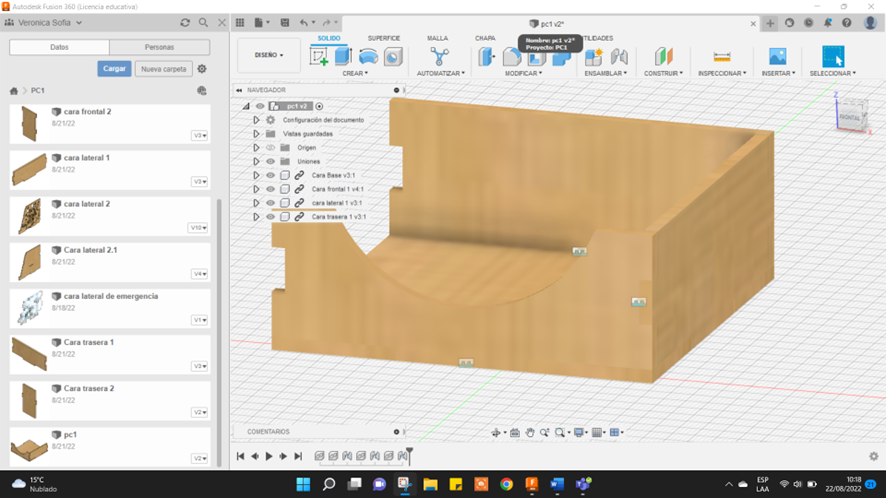Switch to the SUPERFICIE tab
The height and width of the screenshot is (498, 886).
pyautogui.click(x=384, y=38)
